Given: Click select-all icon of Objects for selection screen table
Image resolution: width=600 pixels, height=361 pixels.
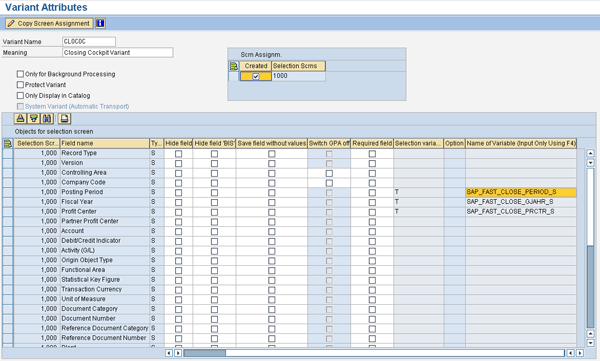Looking at the screenshot, I should [8, 143].
